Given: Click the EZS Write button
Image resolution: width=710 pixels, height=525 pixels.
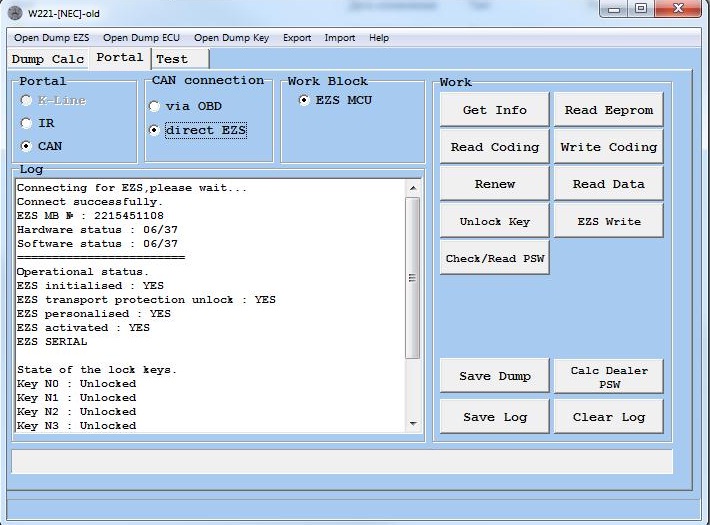Looking at the screenshot, I should tap(609, 221).
